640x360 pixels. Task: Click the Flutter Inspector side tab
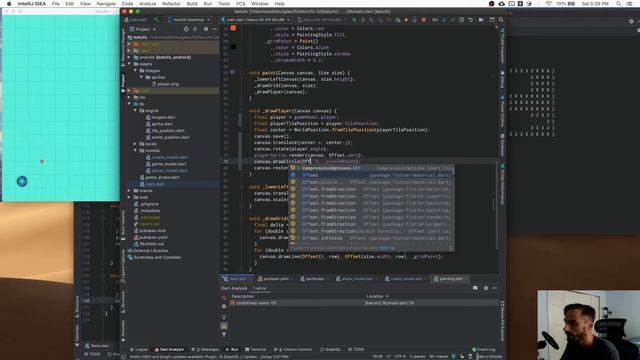click(502, 46)
